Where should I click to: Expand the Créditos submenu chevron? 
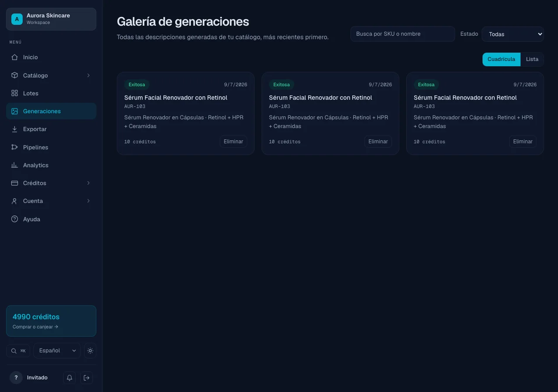point(88,183)
